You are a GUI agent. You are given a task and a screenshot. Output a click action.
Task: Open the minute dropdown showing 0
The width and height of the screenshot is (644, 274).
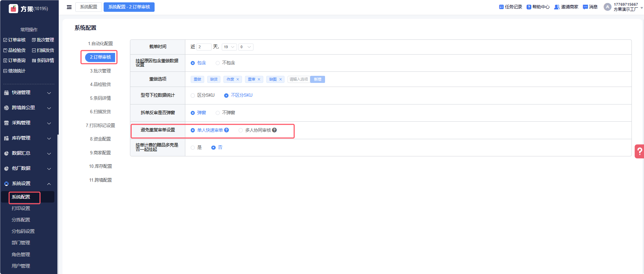(246, 47)
